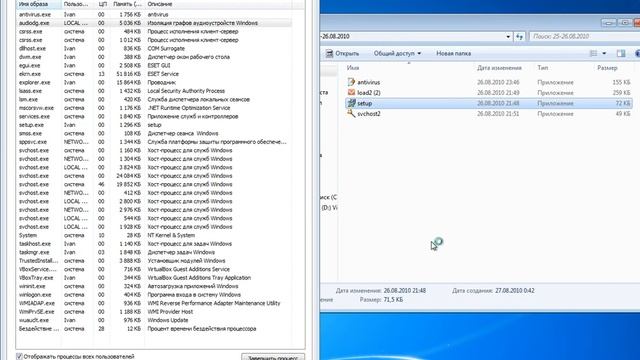The height and width of the screenshot is (360, 640).
Task: Select the taskmgr.exe process row
Action: [x=154, y=252]
